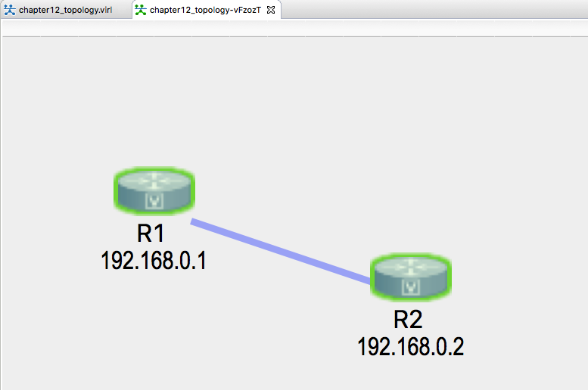
Task: Click empty tab bar area beside vFzozT tab
Action: click(x=434, y=9)
